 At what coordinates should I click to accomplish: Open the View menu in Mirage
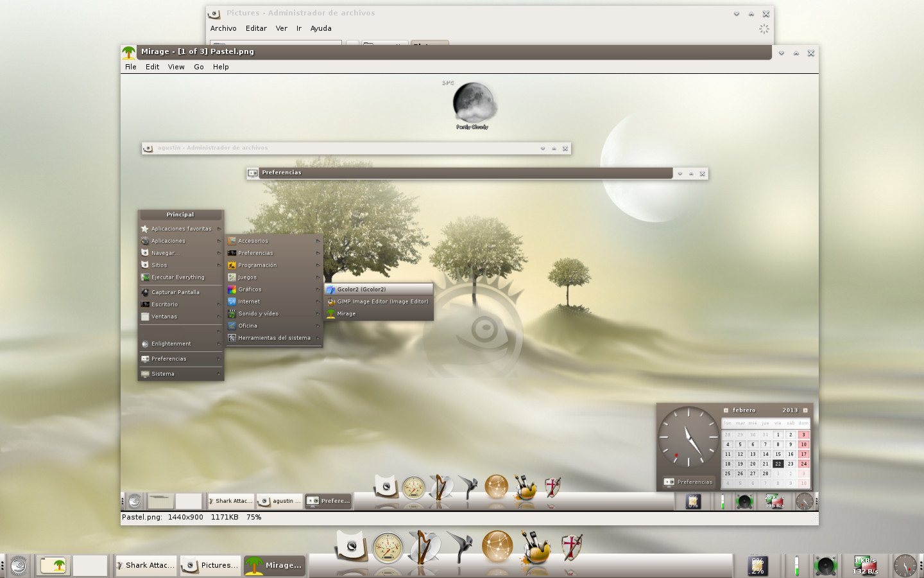tap(176, 67)
